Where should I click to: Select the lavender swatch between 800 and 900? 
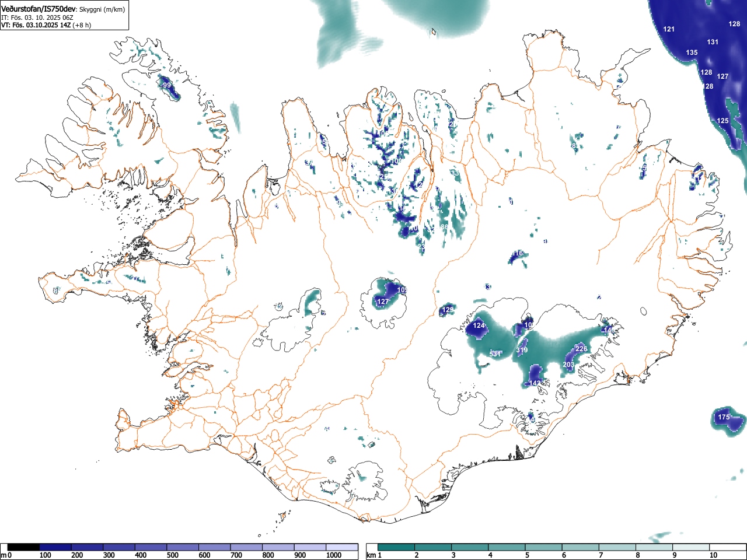278,547
